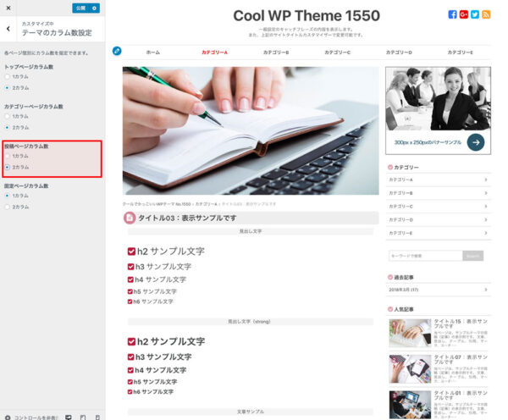The image size is (508, 420).
Task: Open the Google Plus social icon
Action: [464, 14]
